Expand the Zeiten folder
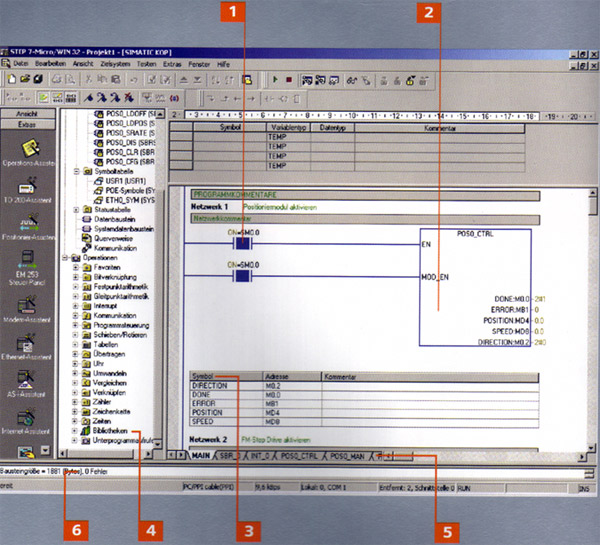This screenshot has width=600, height=545. (x=75, y=421)
